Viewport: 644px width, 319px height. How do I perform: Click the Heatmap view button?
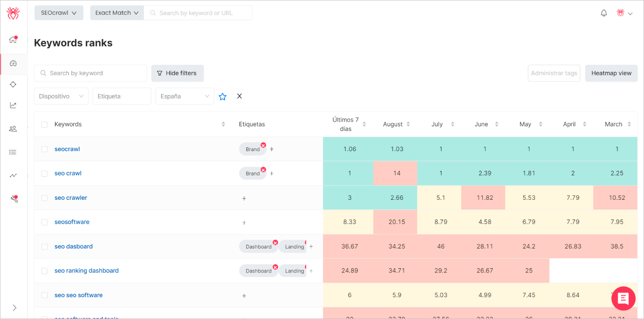tap(611, 73)
